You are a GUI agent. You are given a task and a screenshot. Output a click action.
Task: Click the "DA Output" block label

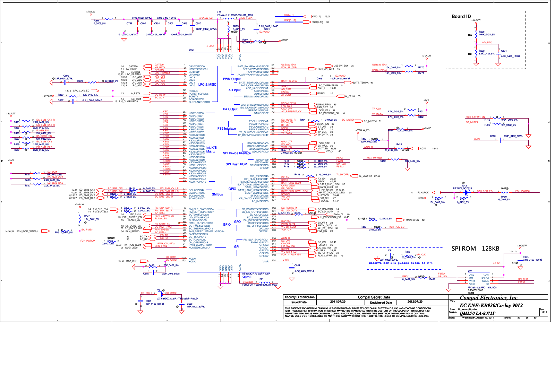point(230,109)
